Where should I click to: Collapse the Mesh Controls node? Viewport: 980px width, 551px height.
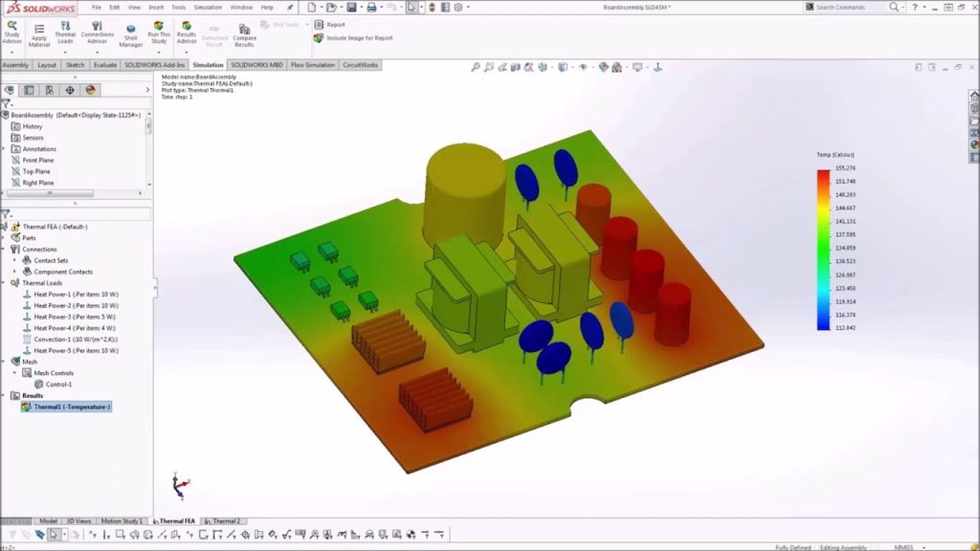point(14,373)
